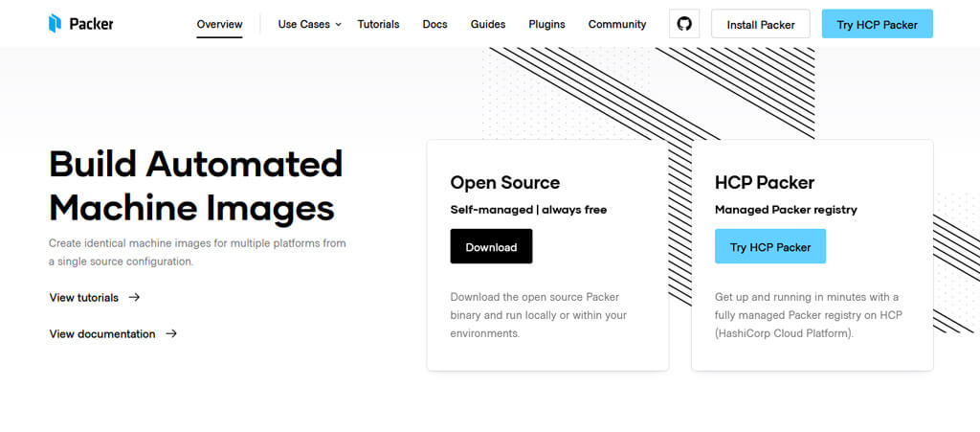Open the Docs nav item
980x432 pixels.
tap(435, 24)
